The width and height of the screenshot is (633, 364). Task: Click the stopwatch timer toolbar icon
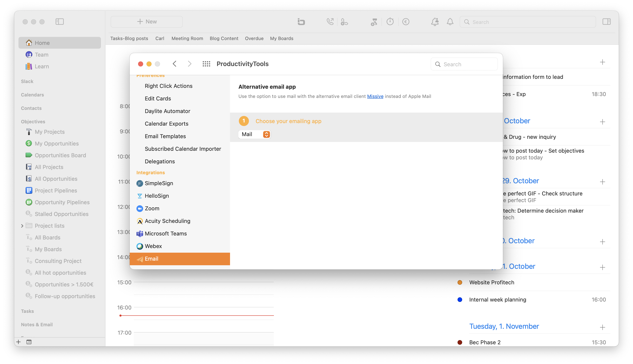[390, 22]
